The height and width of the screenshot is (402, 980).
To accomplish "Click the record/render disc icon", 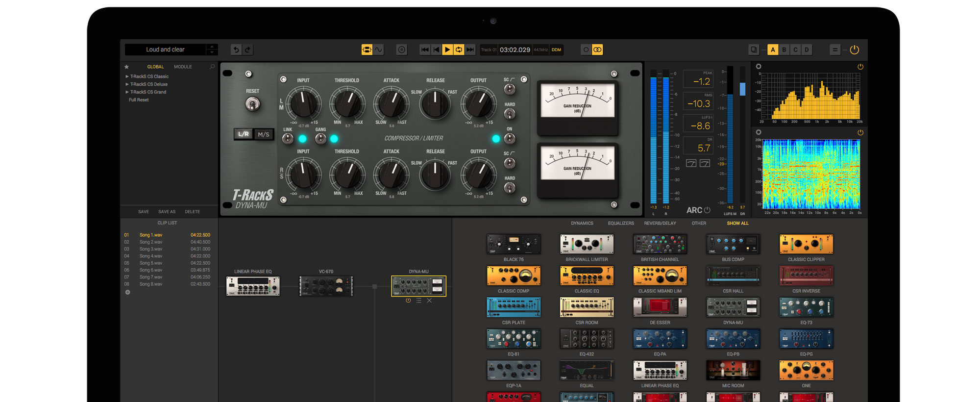I will [x=402, y=50].
